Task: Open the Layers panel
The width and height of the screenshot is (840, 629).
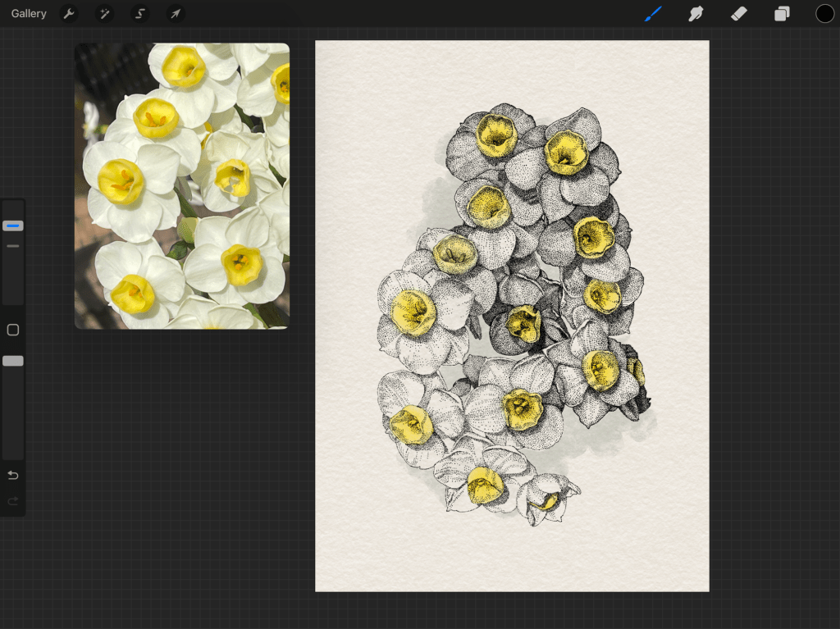Action: tap(782, 14)
